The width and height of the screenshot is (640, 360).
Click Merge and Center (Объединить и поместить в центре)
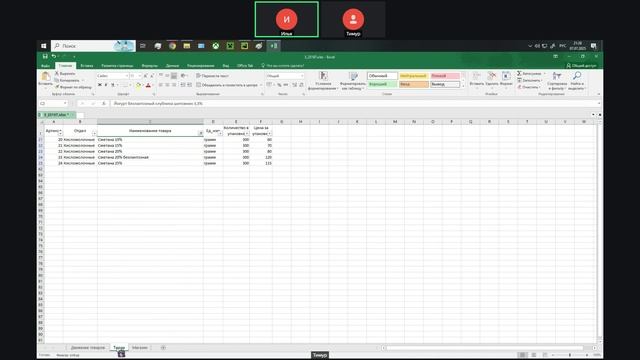(x=227, y=85)
